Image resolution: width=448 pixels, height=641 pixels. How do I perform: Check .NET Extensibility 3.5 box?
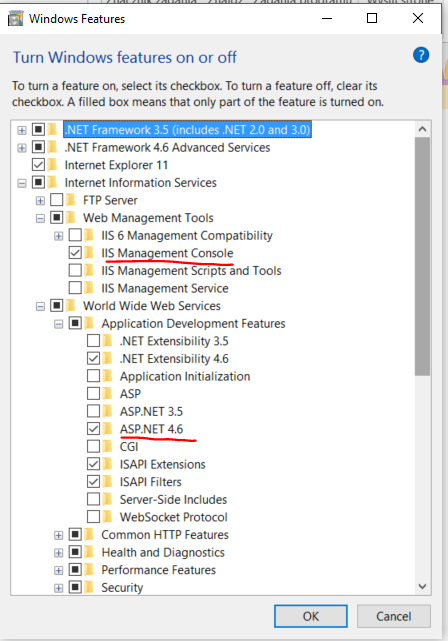click(x=93, y=341)
